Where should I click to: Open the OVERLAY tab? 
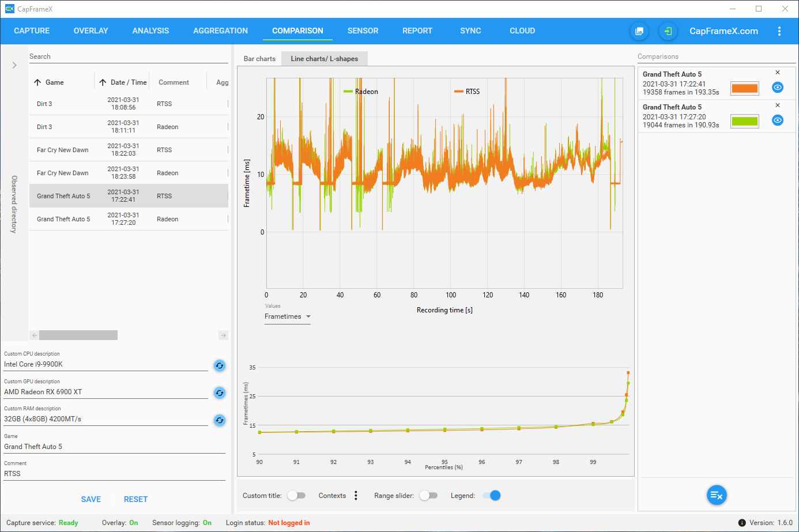point(91,31)
